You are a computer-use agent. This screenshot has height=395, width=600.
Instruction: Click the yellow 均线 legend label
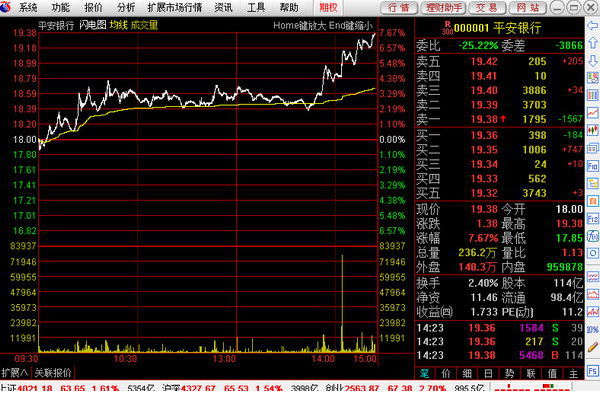click(118, 25)
